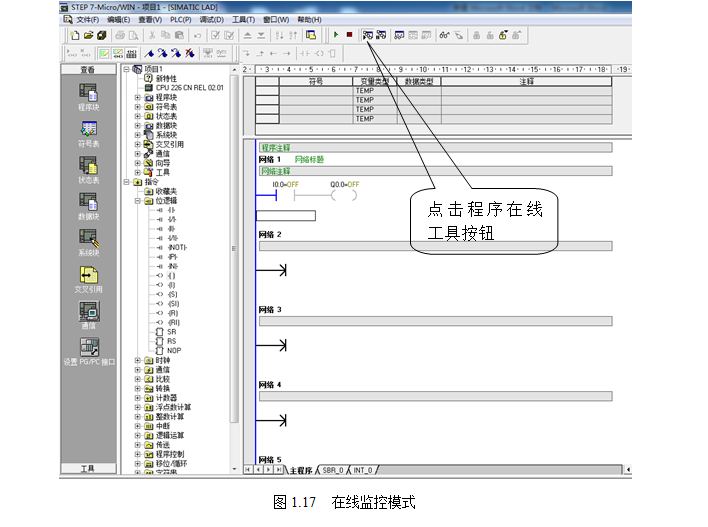
Task: Expand the 计数器 instruction folder
Action: tap(138, 398)
